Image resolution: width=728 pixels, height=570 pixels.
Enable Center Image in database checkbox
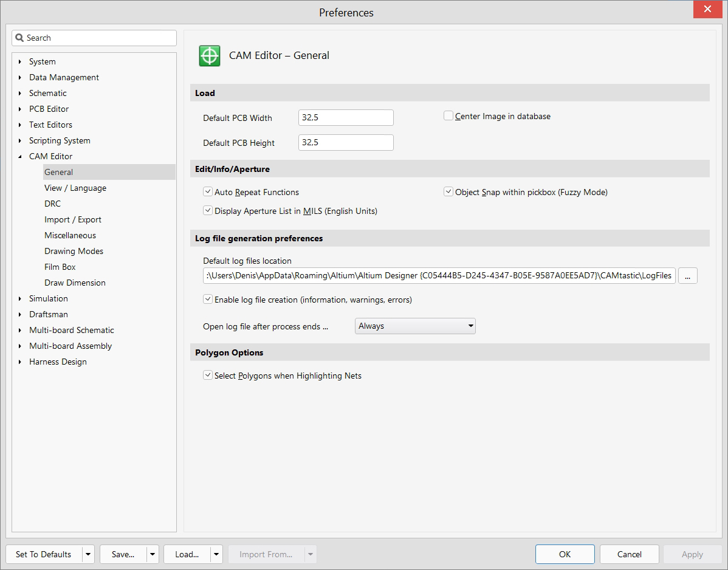coord(448,115)
